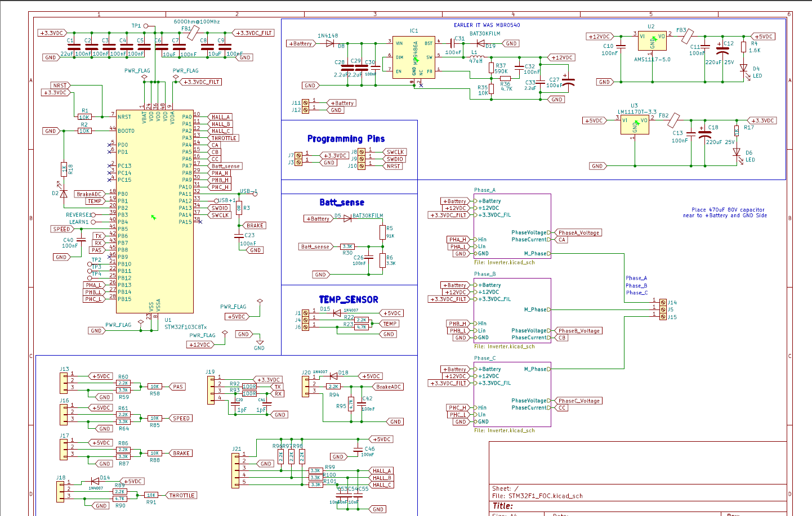Click the Batt_sense label on pin PA7
812x516 pixels.
point(225,166)
